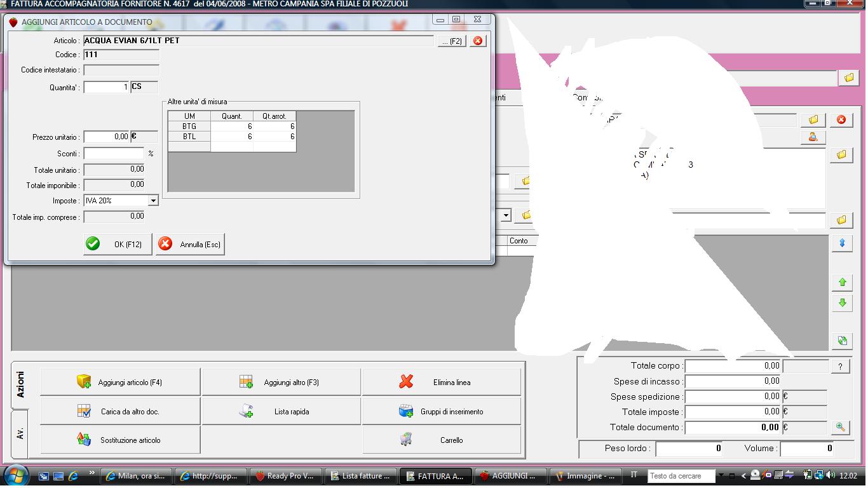Switch to 'AGGIUNGI ...' taskbar item

[x=510, y=476]
